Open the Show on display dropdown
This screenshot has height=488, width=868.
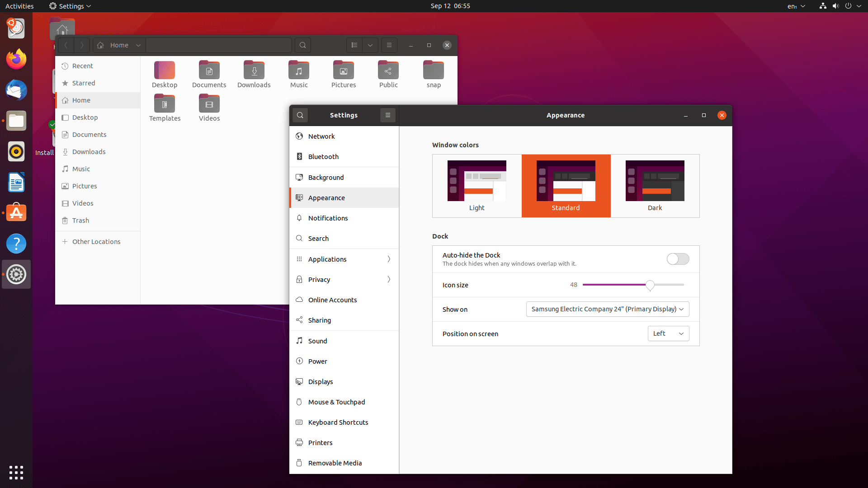(x=607, y=309)
